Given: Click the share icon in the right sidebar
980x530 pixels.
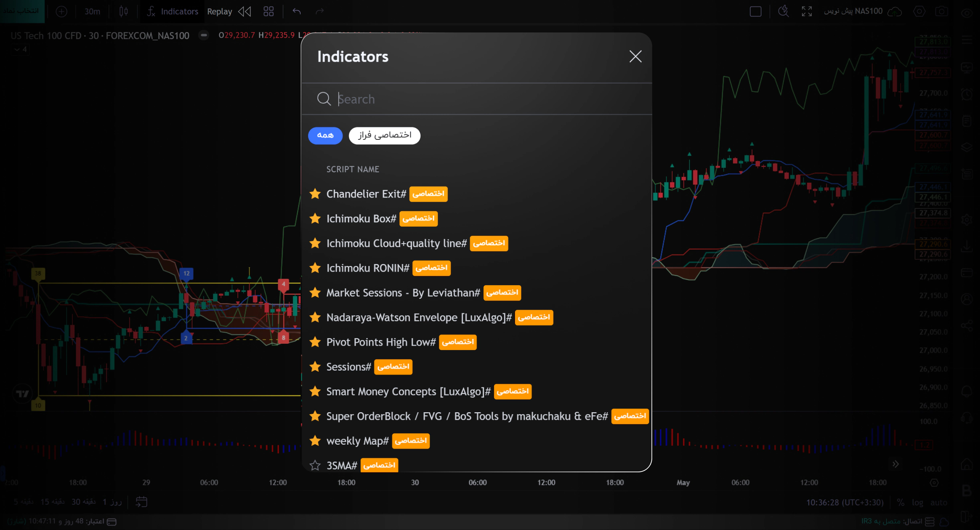Looking at the screenshot, I should tap(967, 325).
